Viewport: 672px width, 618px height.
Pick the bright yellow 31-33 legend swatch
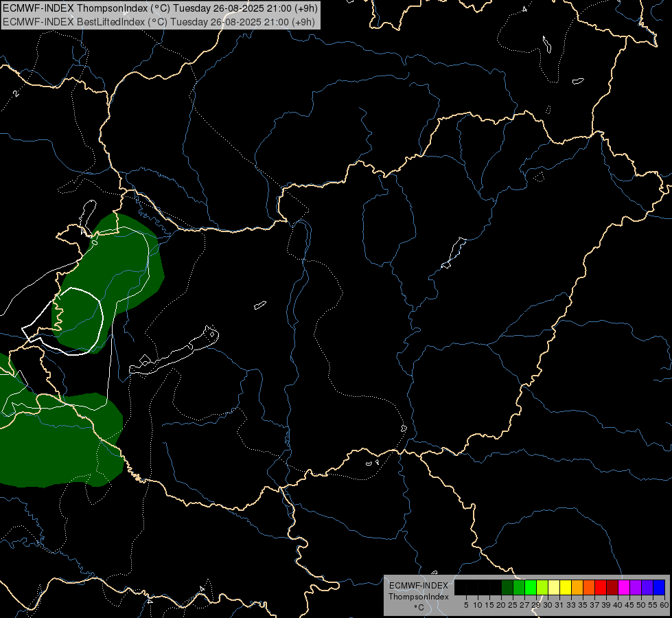click(x=566, y=587)
